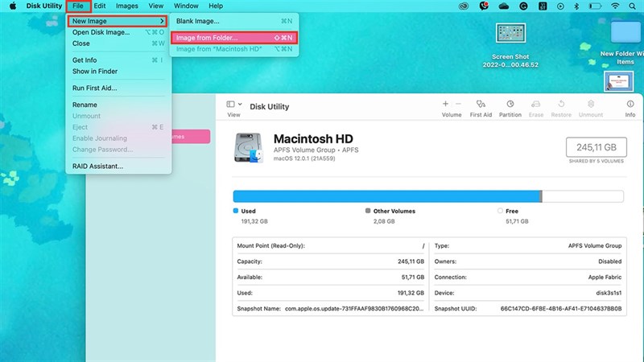Open the Window menu
644x362 pixels.
[x=186, y=6]
